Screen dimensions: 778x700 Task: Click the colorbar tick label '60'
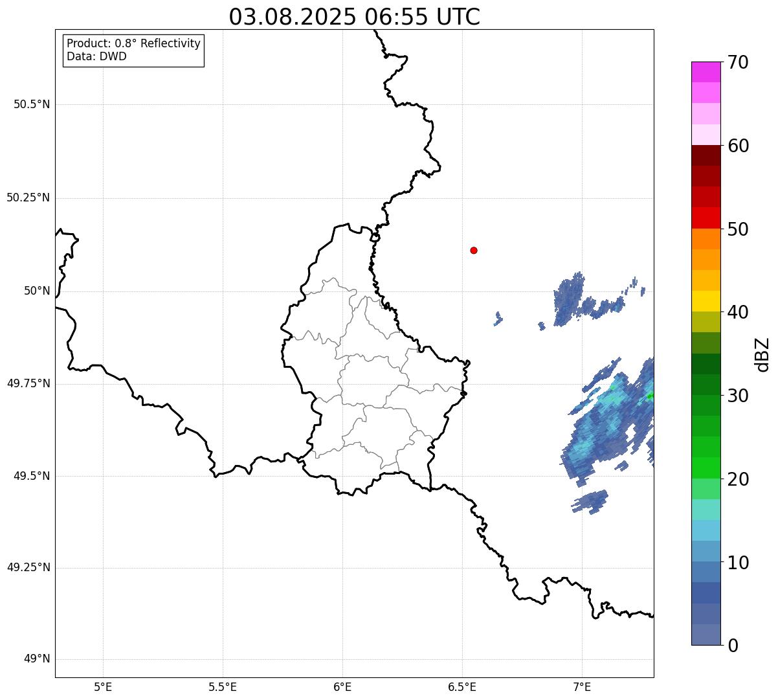click(739, 146)
